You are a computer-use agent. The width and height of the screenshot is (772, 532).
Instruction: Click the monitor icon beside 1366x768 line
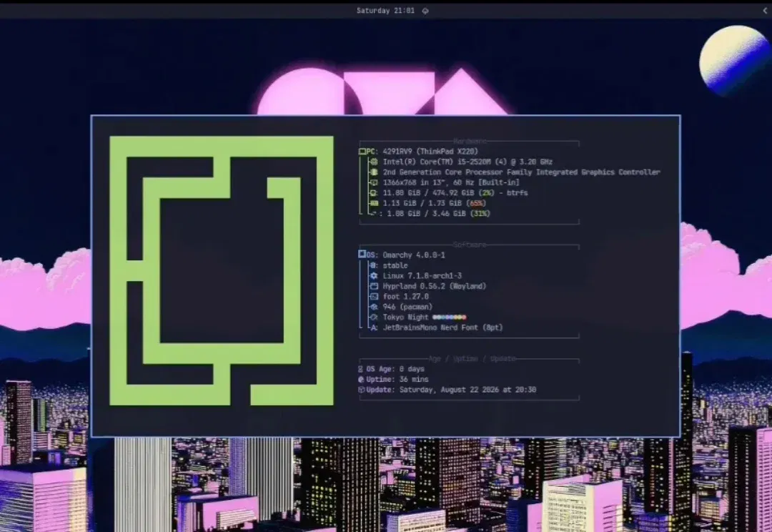(x=374, y=182)
